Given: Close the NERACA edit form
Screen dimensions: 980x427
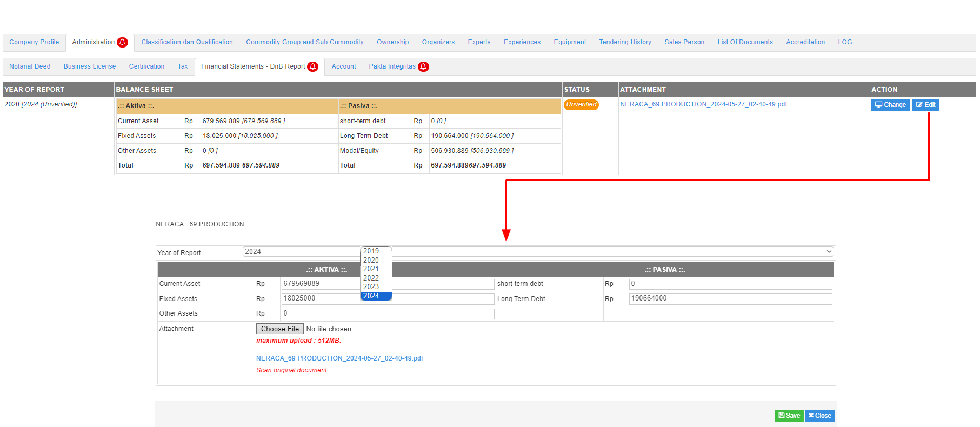Looking at the screenshot, I should [x=819, y=415].
